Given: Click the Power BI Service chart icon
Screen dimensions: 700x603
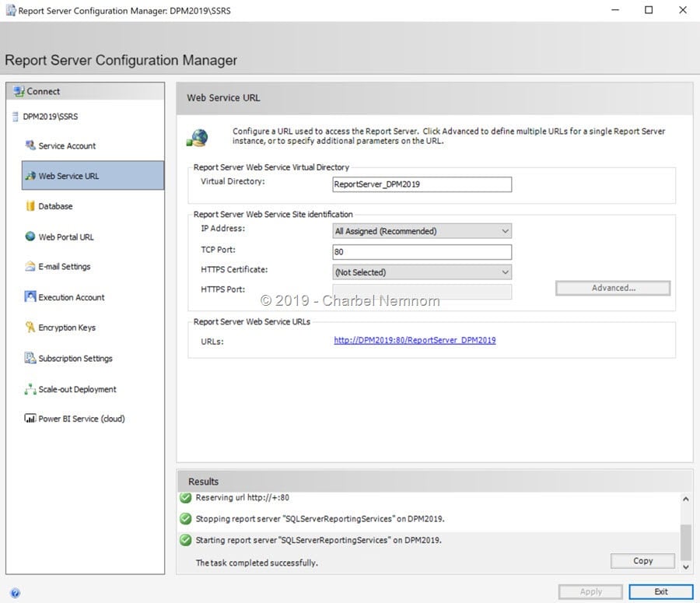Looking at the screenshot, I should (x=30, y=419).
